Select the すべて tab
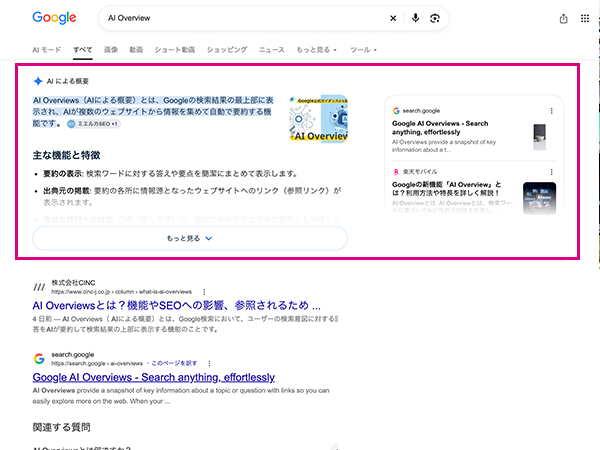The image size is (600, 450). 83,50
